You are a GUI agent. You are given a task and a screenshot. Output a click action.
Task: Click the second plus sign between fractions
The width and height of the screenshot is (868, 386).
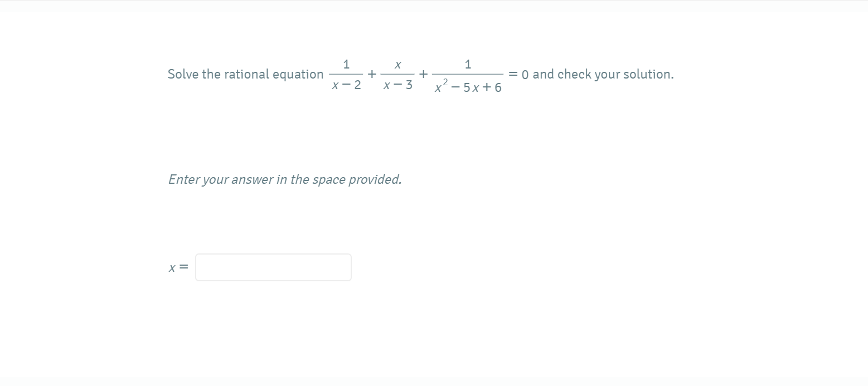(424, 74)
